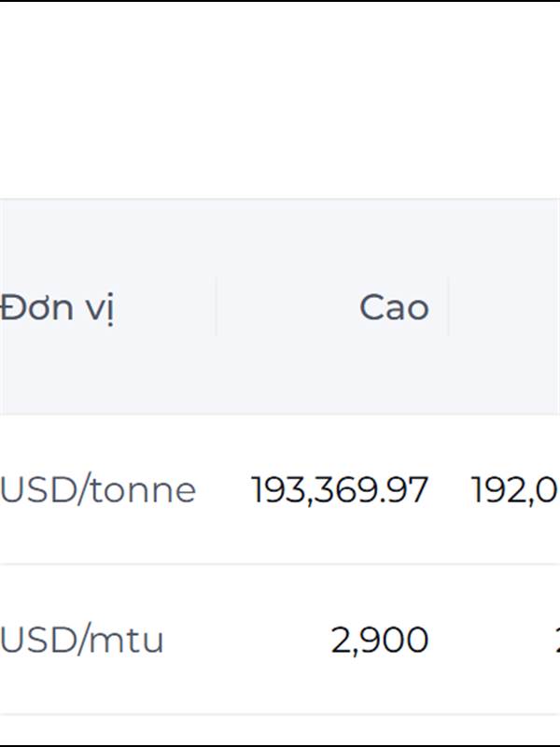Click the 193,369.97 high value

click(340, 489)
